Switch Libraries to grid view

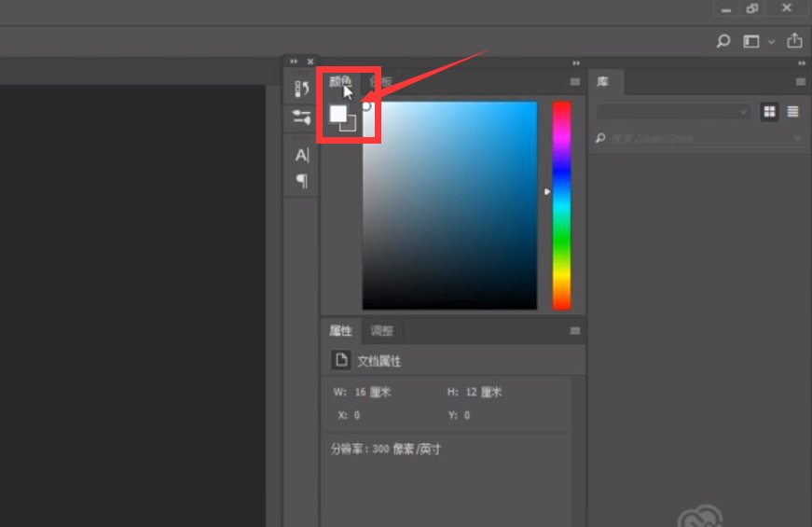click(769, 112)
